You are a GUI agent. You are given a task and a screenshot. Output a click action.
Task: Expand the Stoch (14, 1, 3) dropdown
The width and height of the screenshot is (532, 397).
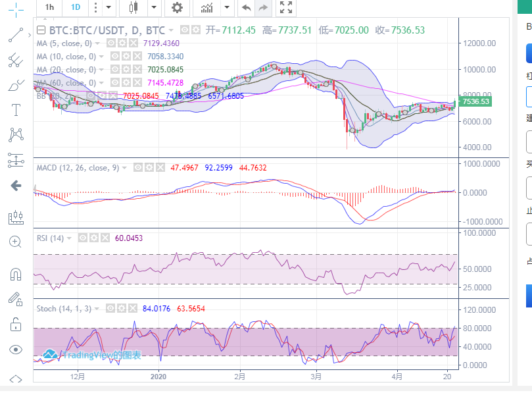click(97, 309)
